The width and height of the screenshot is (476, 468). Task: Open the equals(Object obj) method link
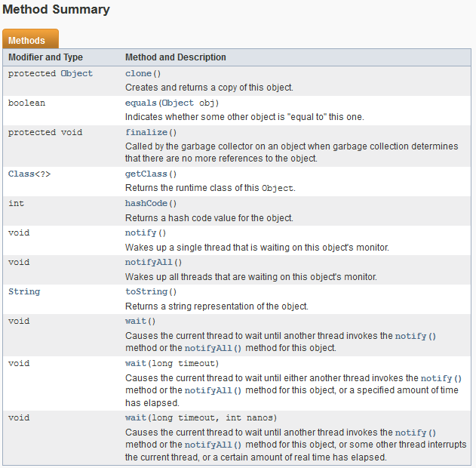tap(141, 103)
